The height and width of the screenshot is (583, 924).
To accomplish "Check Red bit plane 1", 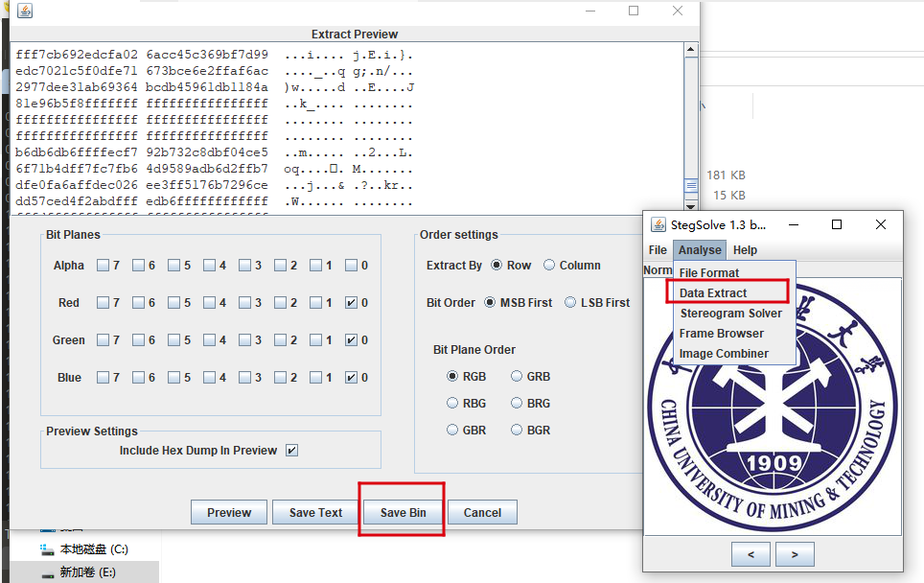I will coord(316,302).
